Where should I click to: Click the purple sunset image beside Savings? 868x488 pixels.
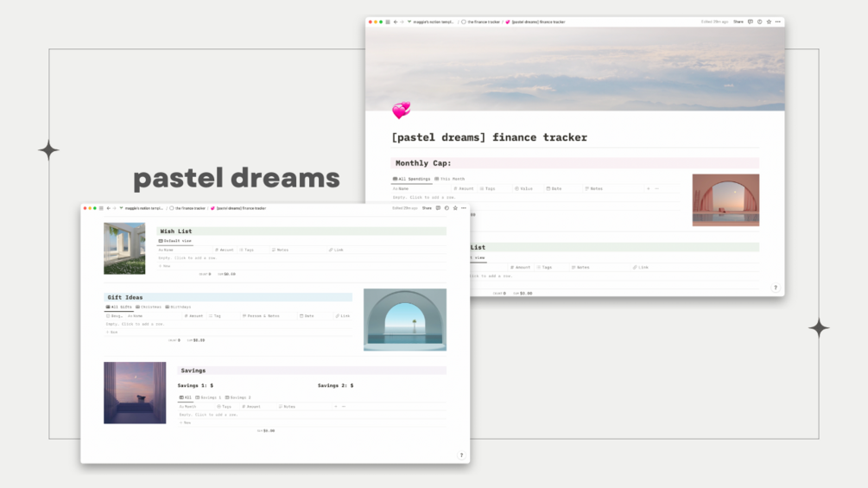[135, 393]
